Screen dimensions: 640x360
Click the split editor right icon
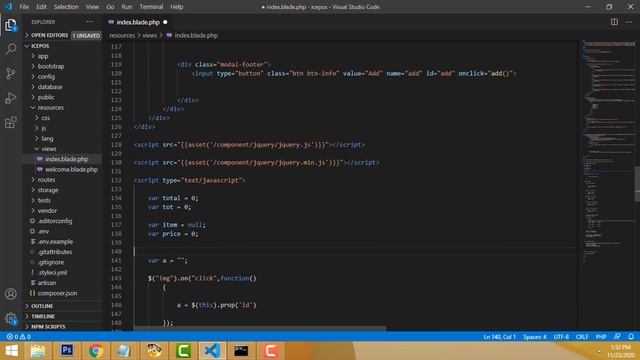click(614, 22)
